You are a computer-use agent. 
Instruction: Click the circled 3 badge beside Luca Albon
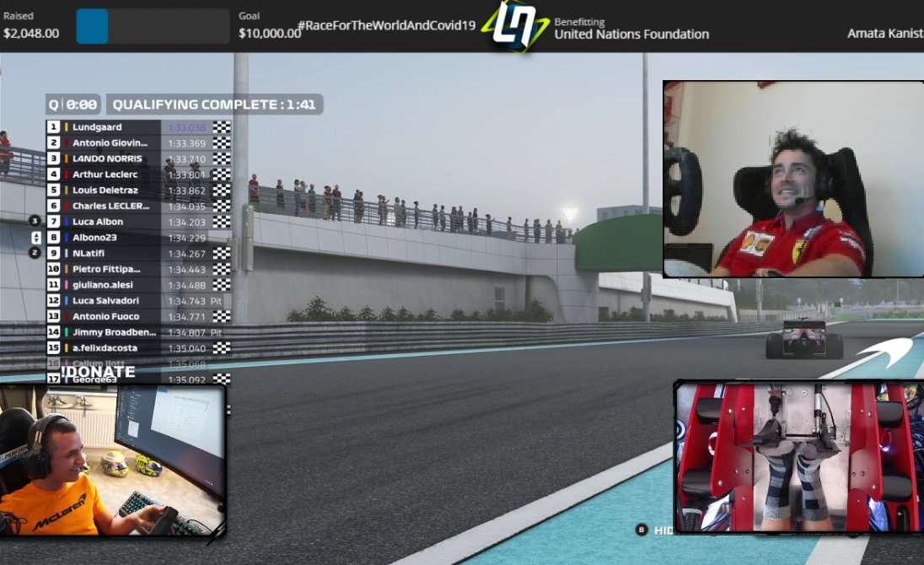(35, 221)
